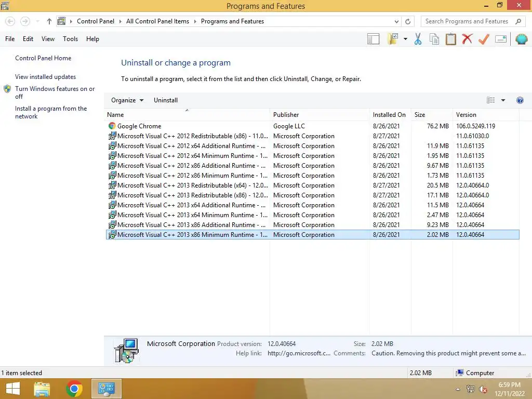Select Visual C++ 2013 x86 Additional Runtime

coord(312,224)
